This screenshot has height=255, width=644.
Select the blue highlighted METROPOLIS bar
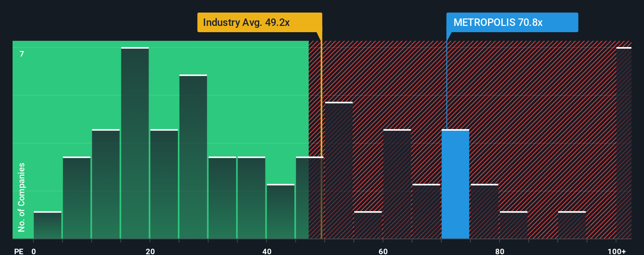456,184
